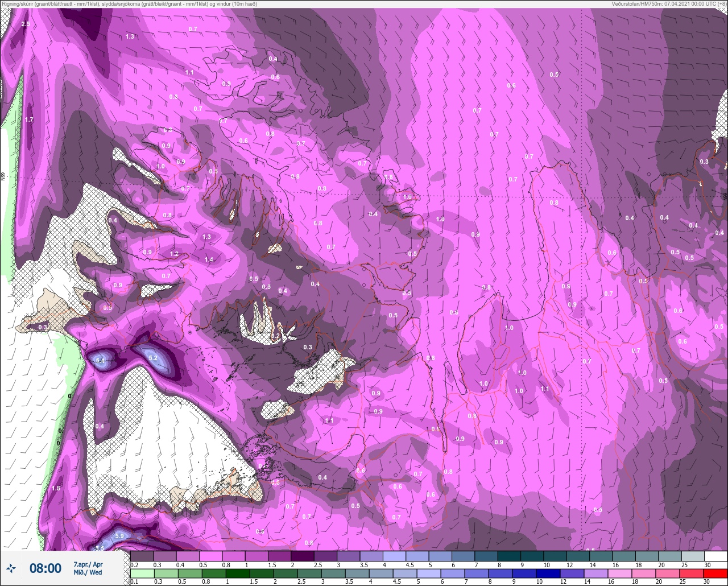Click the 5.9 precipitation value on map

click(x=119, y=536)
